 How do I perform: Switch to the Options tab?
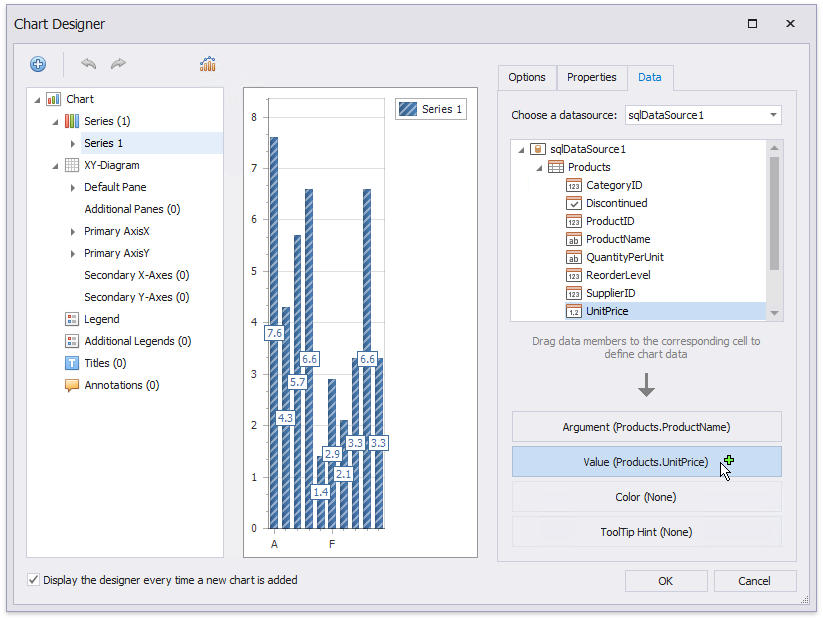527,77
